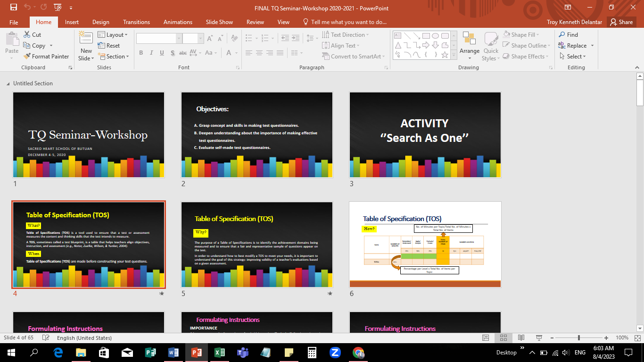
Task: Select the Format Painter tool
Action: 46,57
